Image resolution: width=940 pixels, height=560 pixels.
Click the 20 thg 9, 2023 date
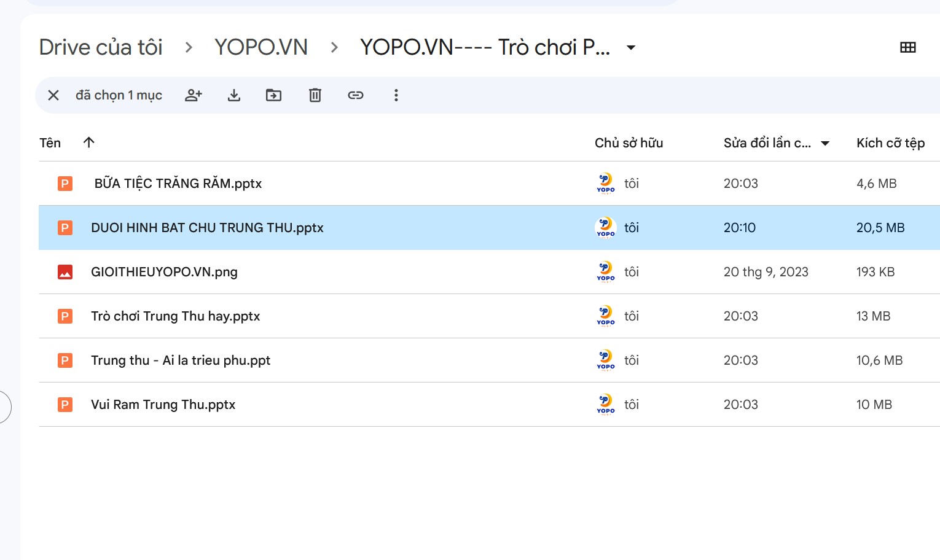(766, 272)
